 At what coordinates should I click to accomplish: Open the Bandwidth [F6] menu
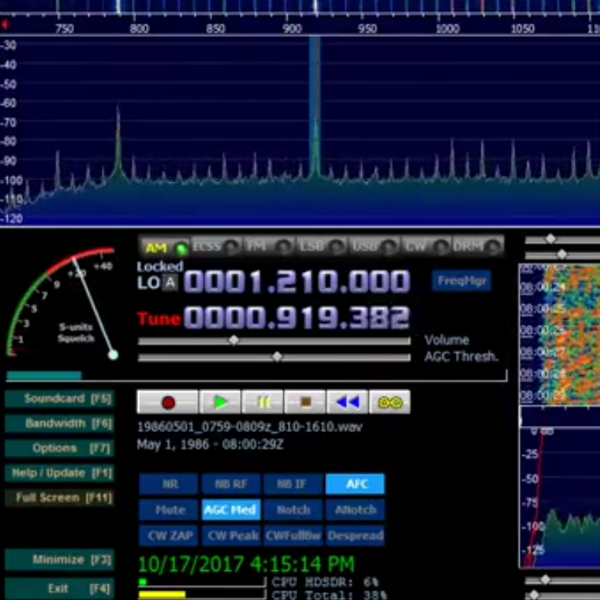click(x=58, y=423)
